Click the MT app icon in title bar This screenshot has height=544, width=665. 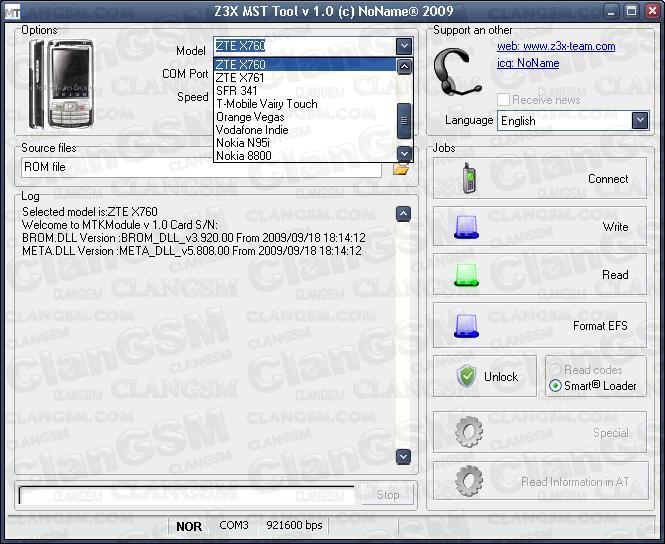pos(13,11)
